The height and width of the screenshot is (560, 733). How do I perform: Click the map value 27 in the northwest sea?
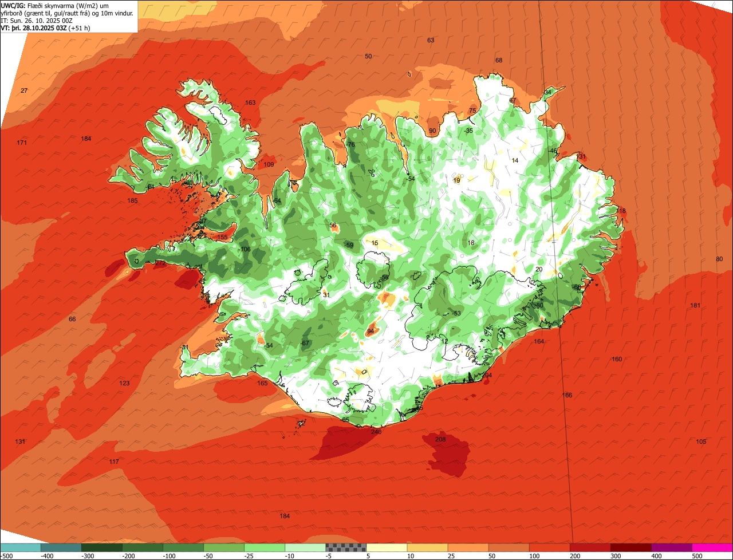pyautogui.click(x=24, y=90)
